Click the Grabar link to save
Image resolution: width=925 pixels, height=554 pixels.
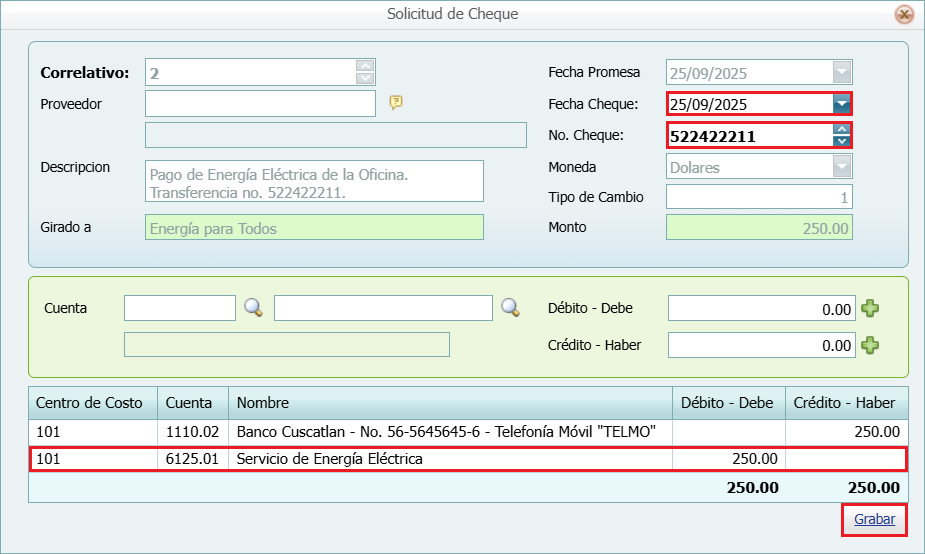(x=874, y=519)
